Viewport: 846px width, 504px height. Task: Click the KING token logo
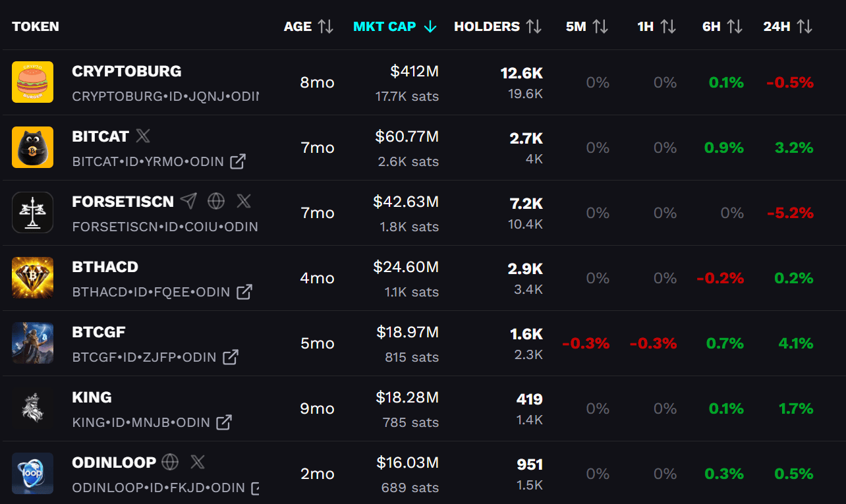[x=32, y=408]
